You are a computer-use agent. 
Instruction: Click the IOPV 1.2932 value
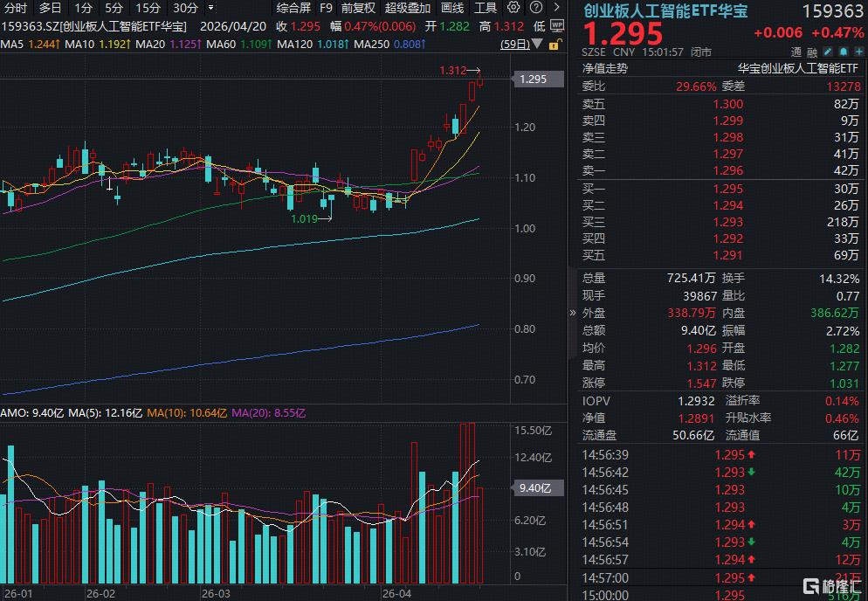click(x=696, y=400)
